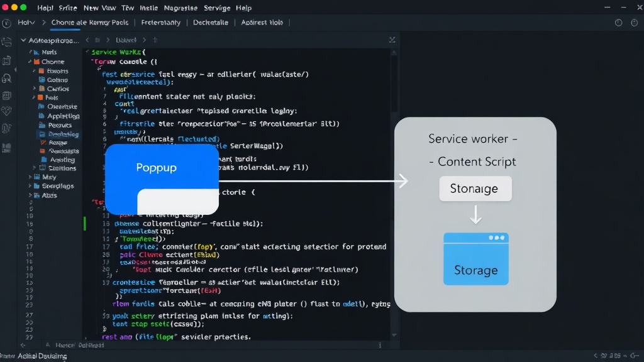This screenshot has width=644, height=362.
Task: Click the pin icon after Ldarcl breadcrumb
Action: click(x=155, y=40)
